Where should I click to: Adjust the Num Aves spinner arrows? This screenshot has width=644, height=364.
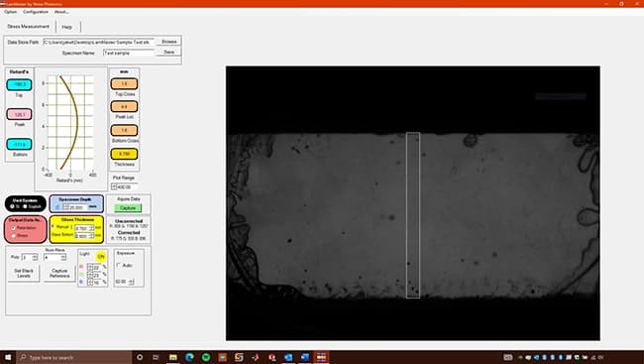(x=63, y=258)
